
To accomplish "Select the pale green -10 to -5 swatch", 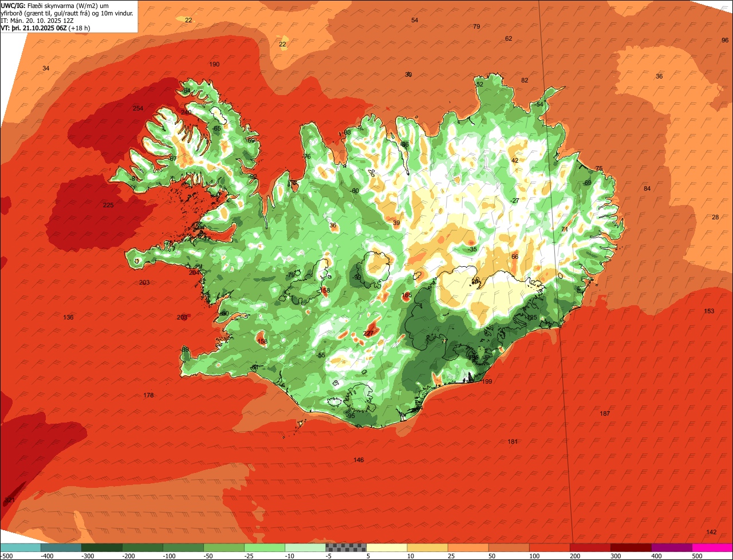I will 305,548.
